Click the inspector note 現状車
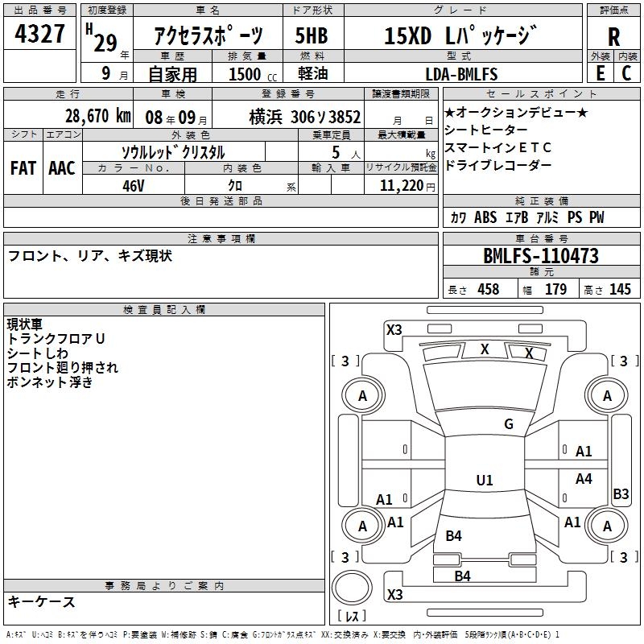644x644 pixels. [x=25, y=324]
